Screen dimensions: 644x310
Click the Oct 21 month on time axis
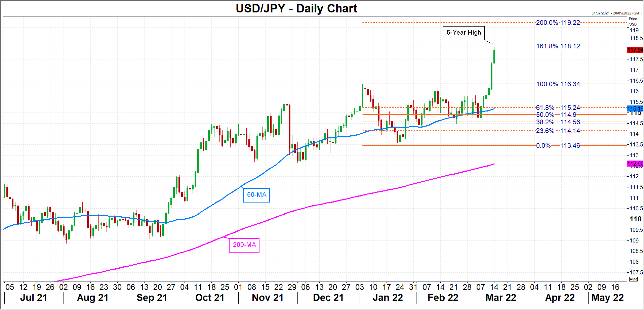point(209,298)
